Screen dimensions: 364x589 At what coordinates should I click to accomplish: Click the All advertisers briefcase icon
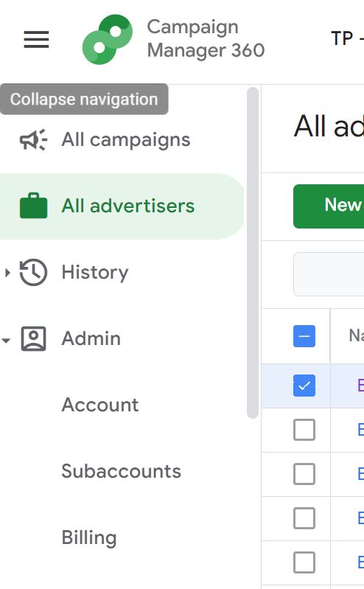click(33, 206)
